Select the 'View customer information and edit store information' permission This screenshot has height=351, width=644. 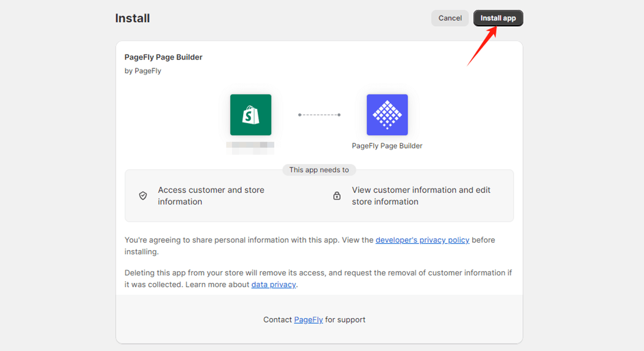pos(420,196)
